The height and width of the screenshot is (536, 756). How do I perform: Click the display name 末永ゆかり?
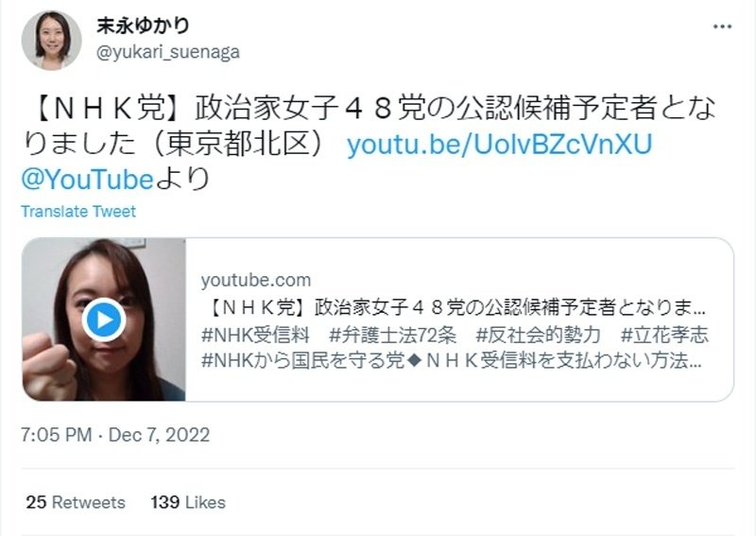[143, 26]
